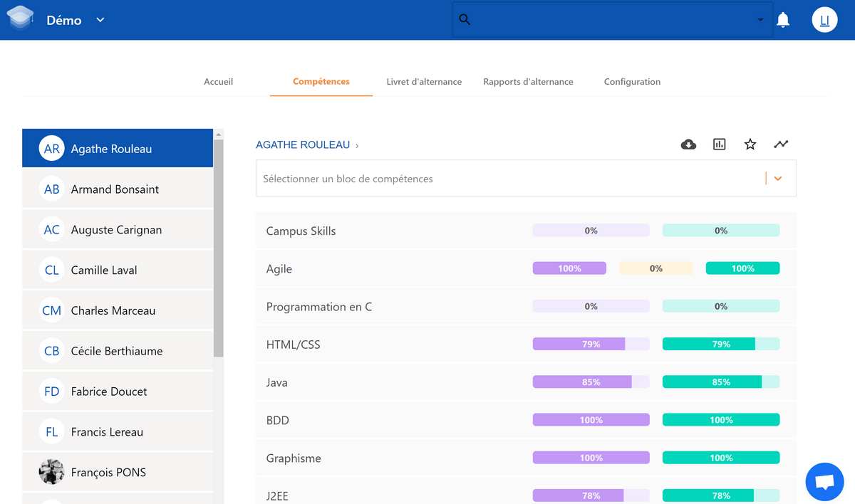Click the Démo workspace name
855x504 pixels.
click(64, 20)
